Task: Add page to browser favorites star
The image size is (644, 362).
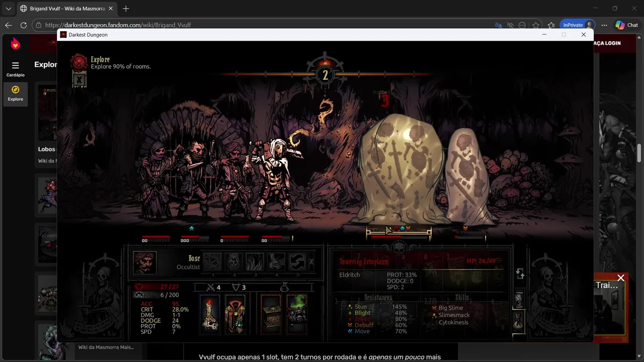Action: (x=536, y=25)
